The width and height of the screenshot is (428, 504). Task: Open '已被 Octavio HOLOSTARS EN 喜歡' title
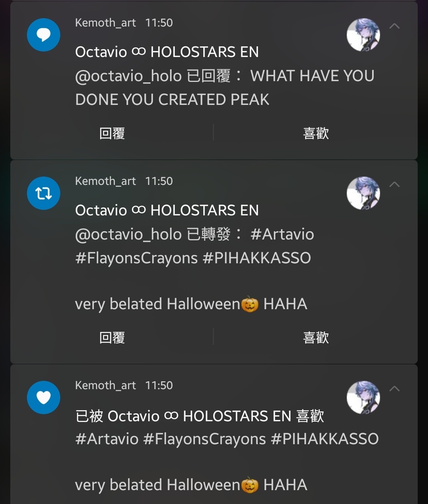(200, 416)
